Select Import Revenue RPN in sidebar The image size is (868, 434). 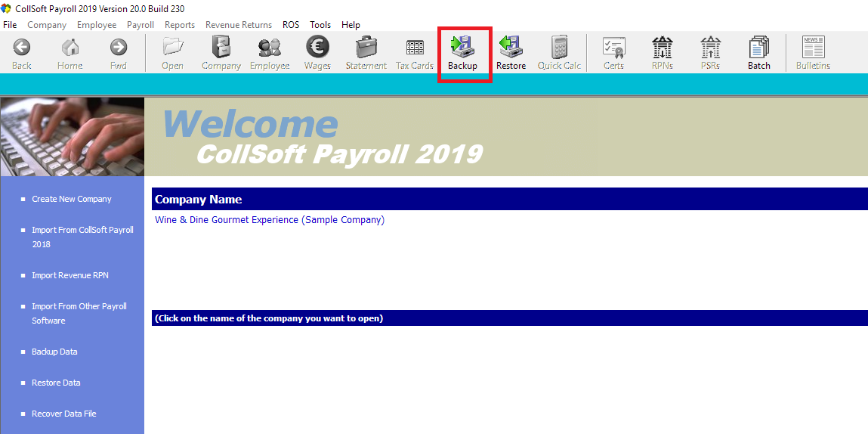[70, 275]
